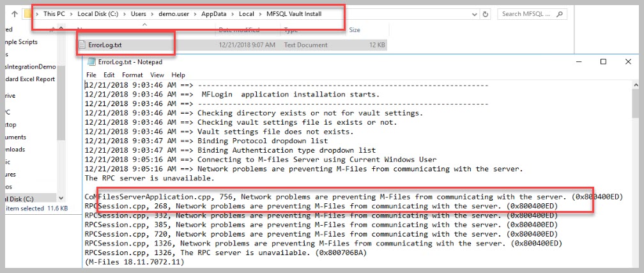Click the Refresh icon in address bar

[x=486, y=14]
